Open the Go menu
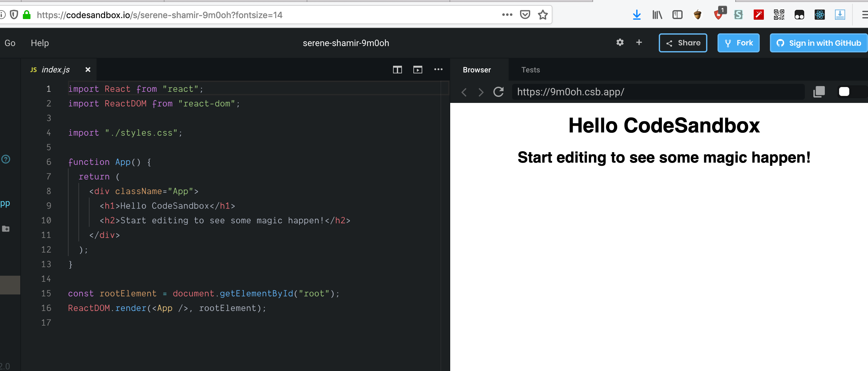 coord(10,43)
